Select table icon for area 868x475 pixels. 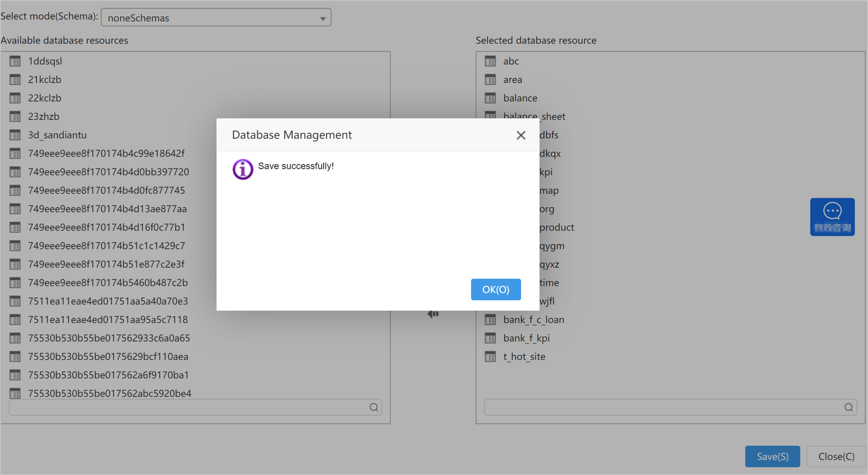(490, 79)
